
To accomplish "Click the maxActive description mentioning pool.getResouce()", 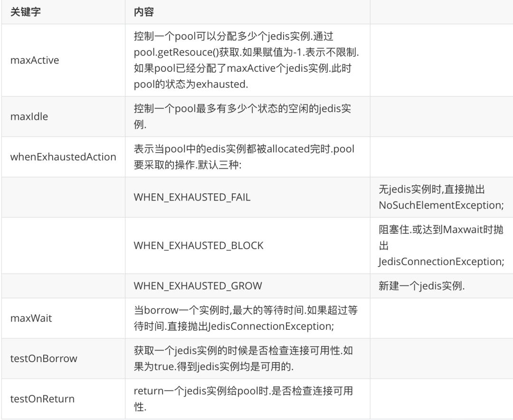I will pos(247,60).
